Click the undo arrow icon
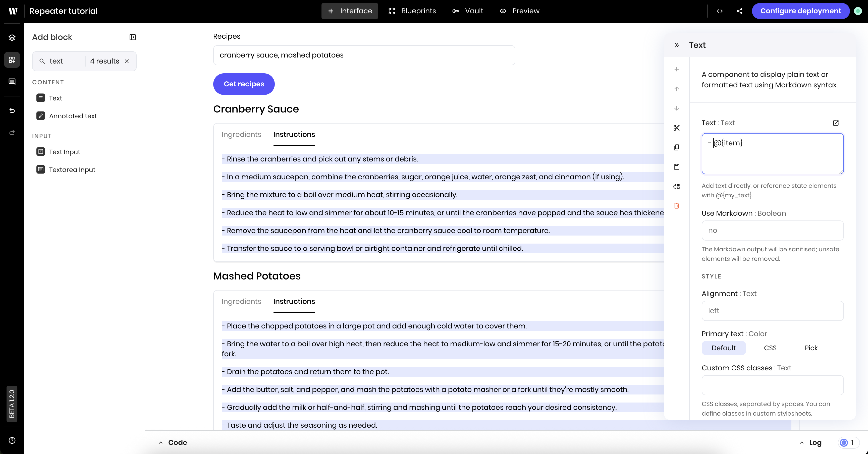Screen dimensions: 868x454 click(x=12, y=110)
